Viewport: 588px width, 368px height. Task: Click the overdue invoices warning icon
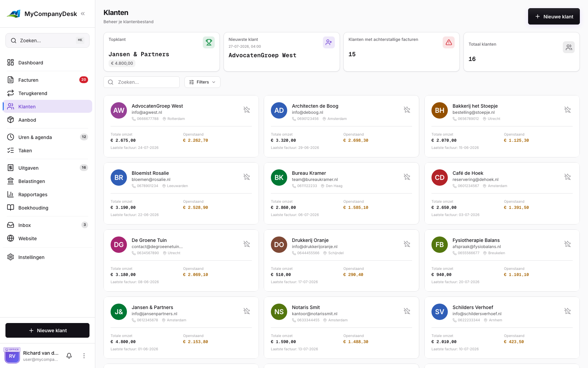click(x=449, y=42)
